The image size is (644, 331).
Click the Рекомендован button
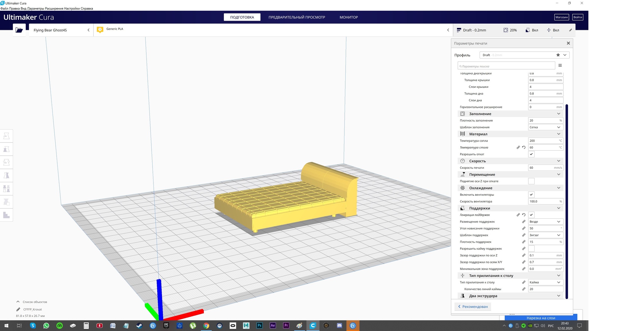click(473, 306)
